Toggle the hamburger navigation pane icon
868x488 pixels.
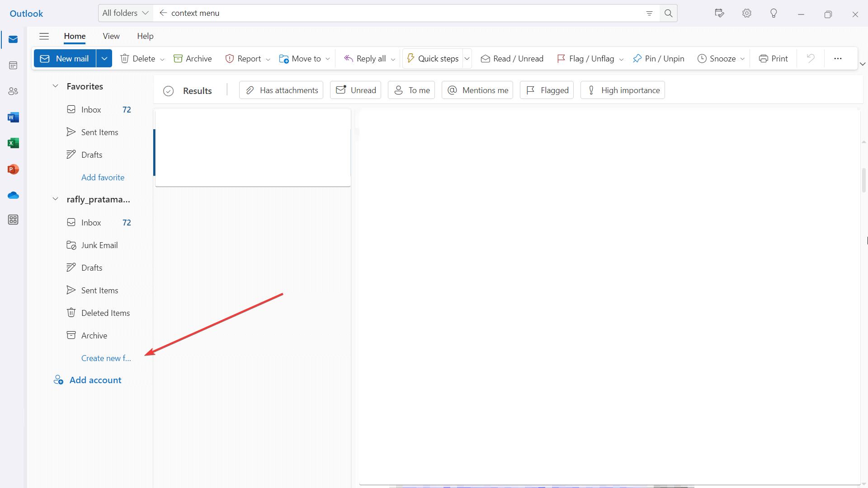[x=44, y=36]
